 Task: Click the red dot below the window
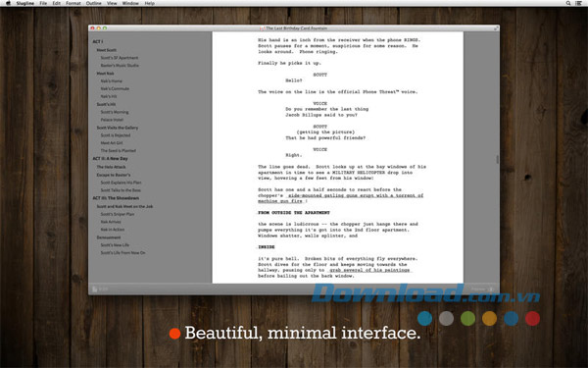coord(532,318)
